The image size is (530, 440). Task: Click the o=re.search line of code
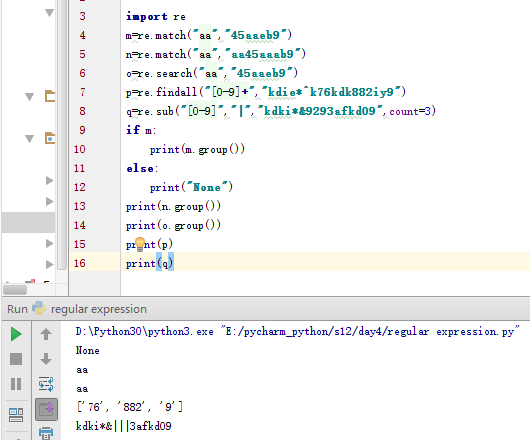[212, 73]
